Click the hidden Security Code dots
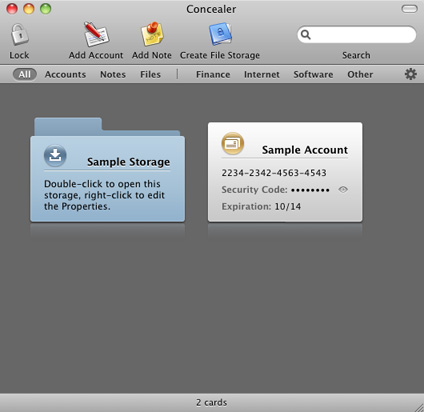 [310, 190]
